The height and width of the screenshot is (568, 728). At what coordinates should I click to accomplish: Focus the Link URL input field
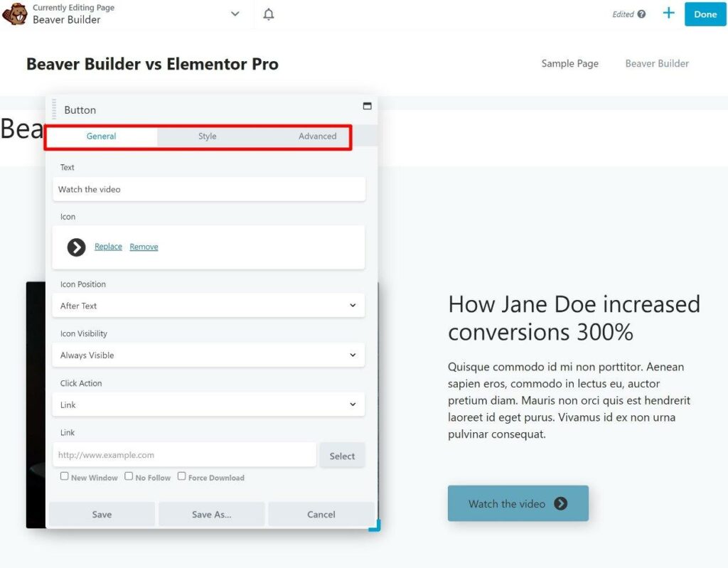pyautogui.click(x=184, y=455)
